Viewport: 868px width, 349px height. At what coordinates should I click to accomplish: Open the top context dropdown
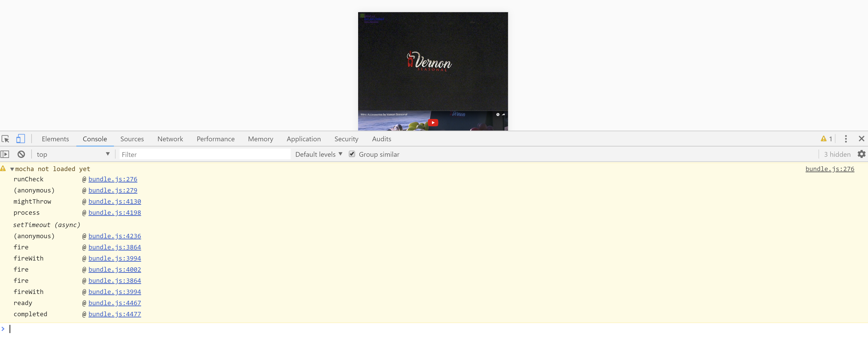pyautogui.click(x=73, y=154)
